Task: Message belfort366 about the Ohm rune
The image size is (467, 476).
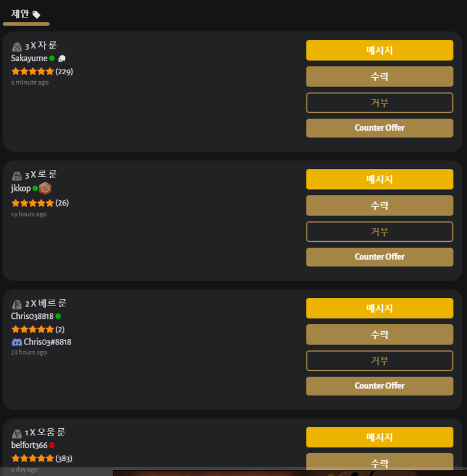Action: point(379,437)
